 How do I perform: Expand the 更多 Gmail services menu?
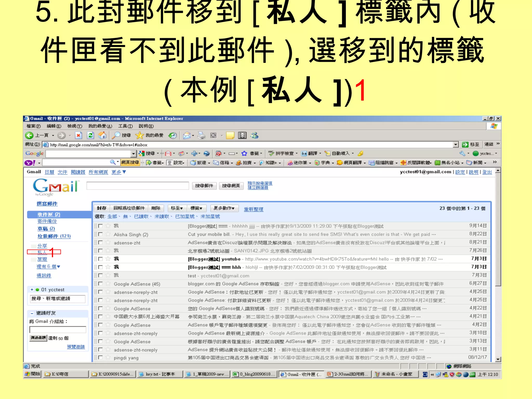119,172
